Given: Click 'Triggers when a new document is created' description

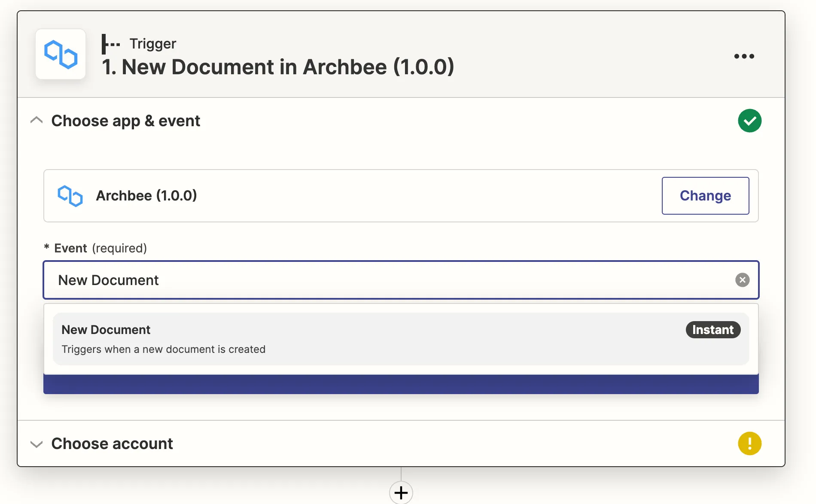Looking at the screenshot, I should 164,349.
